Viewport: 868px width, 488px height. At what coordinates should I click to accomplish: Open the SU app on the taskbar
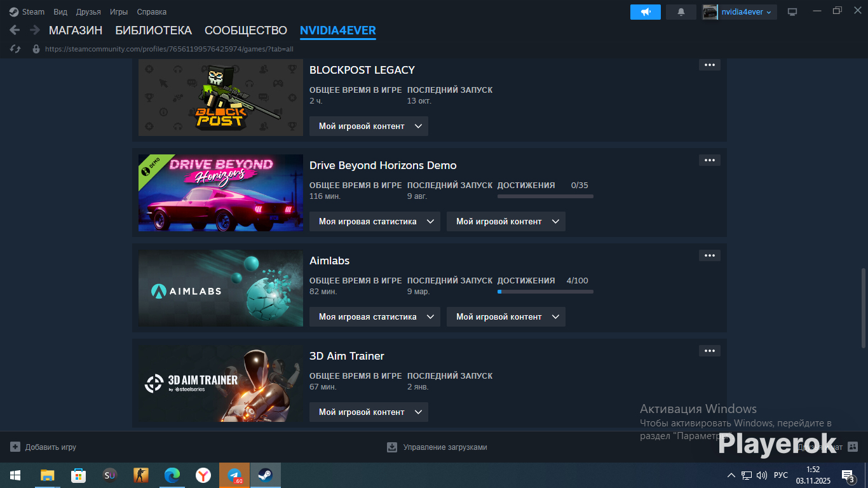tap(109, 475)
